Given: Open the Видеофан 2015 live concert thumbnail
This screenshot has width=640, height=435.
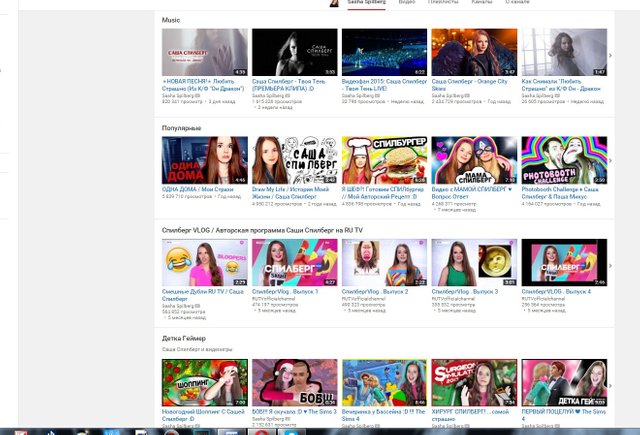Looking at the screenshot, I should tap(384, 52).
